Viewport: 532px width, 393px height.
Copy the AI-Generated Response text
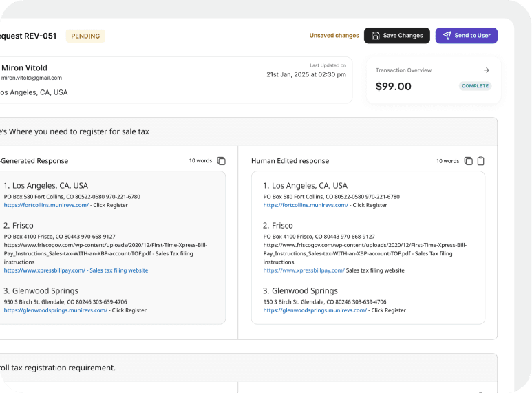click(221, 161)
